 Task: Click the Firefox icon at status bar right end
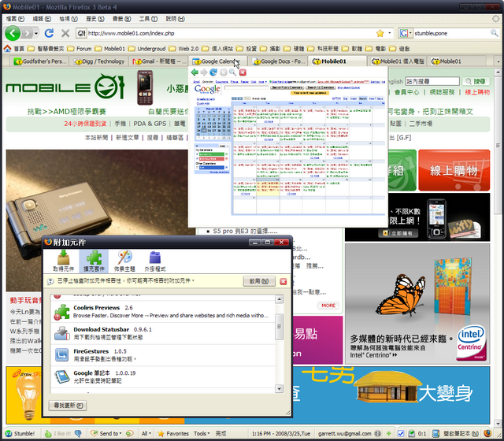pos(487,433)
